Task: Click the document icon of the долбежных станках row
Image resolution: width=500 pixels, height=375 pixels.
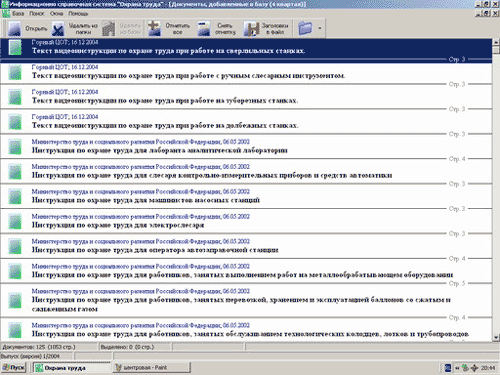Action: coord(15,122)
